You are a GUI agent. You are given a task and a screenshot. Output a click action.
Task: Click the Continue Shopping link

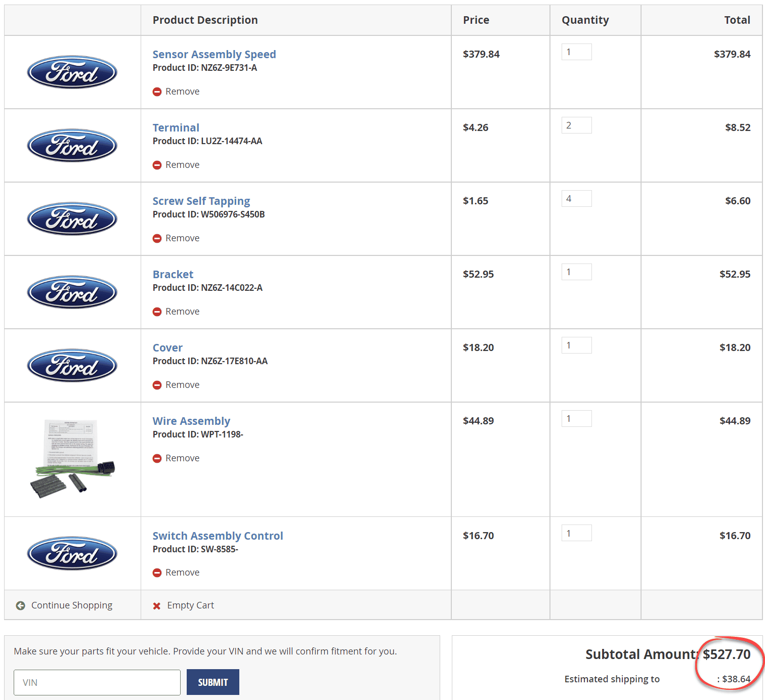coord(72,605)
